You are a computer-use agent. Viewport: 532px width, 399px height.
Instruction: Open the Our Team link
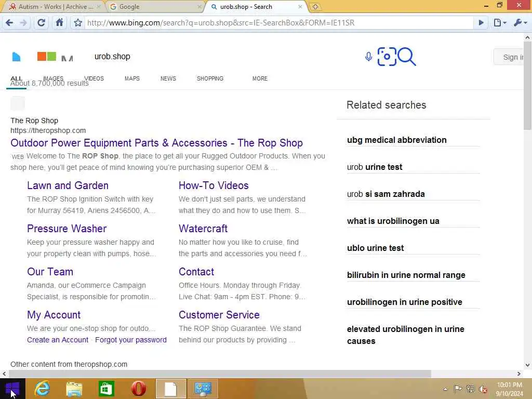[50, 272]
